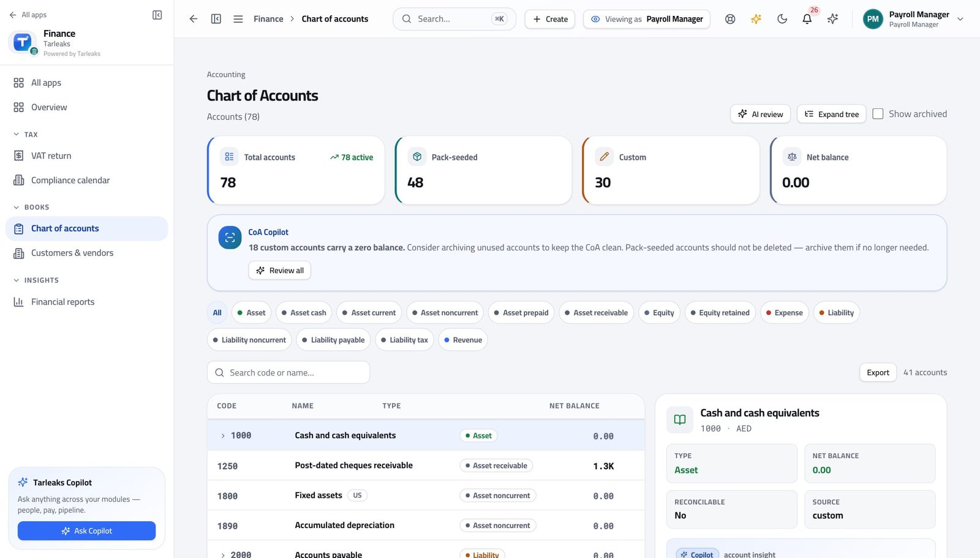Image resolution: width=980 pixels, height=558 pixels.
Task: Open notifications bell with 26 badge
Action: click(x=807, y=19)
